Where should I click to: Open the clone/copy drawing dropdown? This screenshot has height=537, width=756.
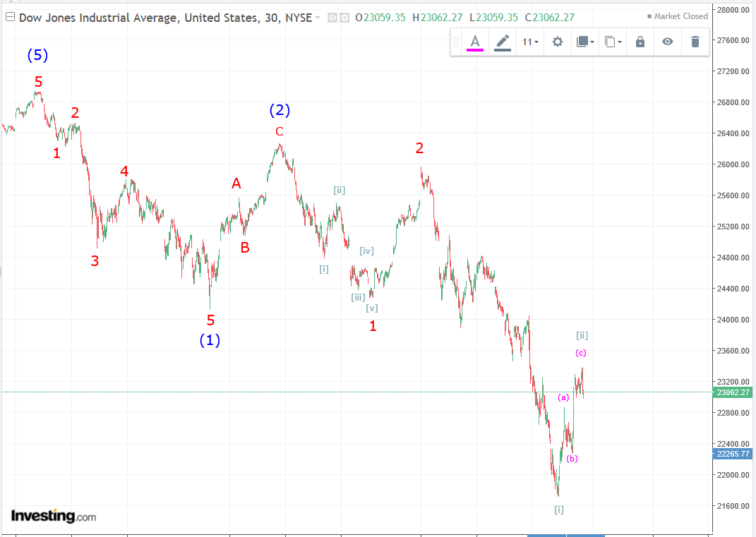[x=613, y=42]
